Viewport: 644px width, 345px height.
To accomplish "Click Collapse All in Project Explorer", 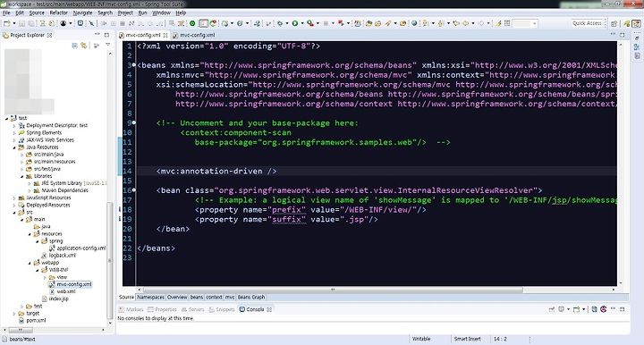I will pos(75,46).
